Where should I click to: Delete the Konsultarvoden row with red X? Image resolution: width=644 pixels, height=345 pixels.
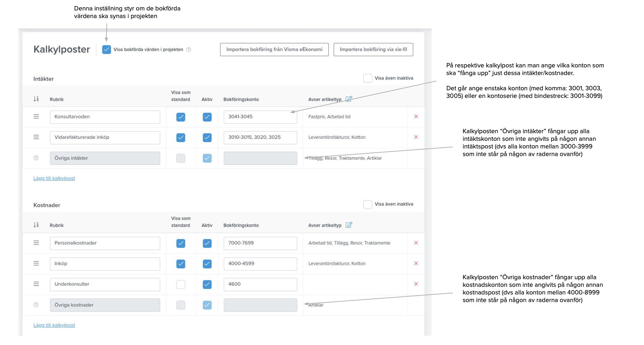tap(416, 117)
